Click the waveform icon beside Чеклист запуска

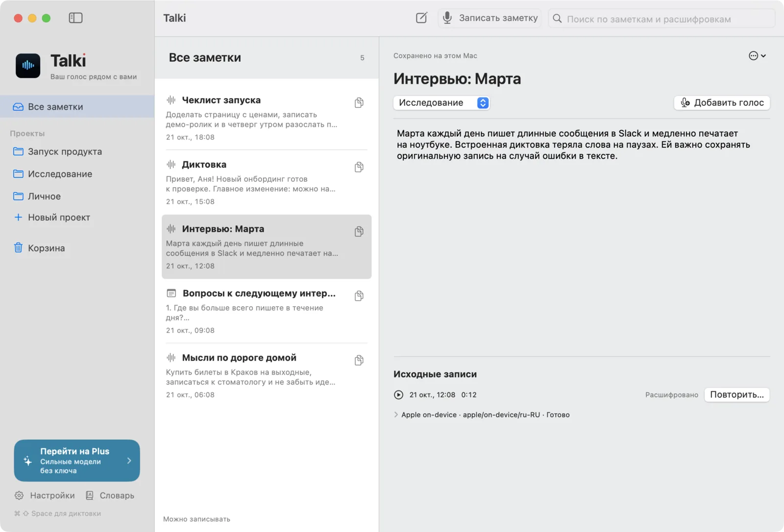[171, 100]
